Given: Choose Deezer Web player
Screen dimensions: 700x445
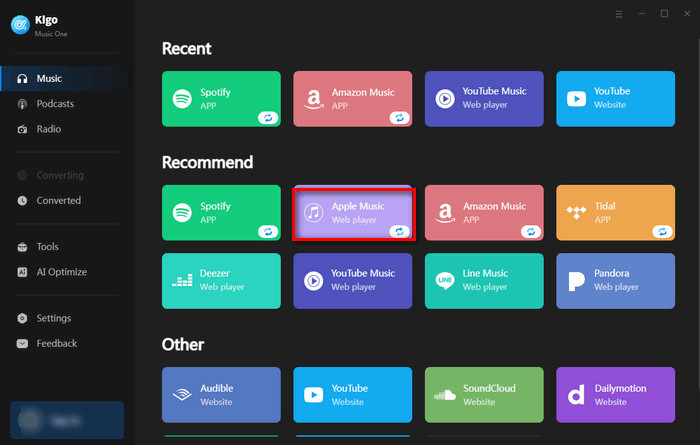Looking at the screenshot, I should coord(221,281).
